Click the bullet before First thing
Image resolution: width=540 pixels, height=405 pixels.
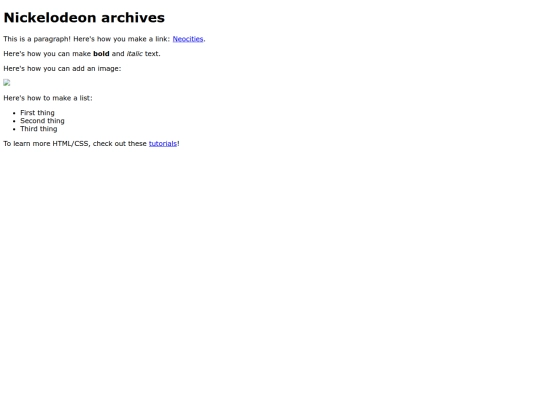pyautogui.click(x=14, y=113)
